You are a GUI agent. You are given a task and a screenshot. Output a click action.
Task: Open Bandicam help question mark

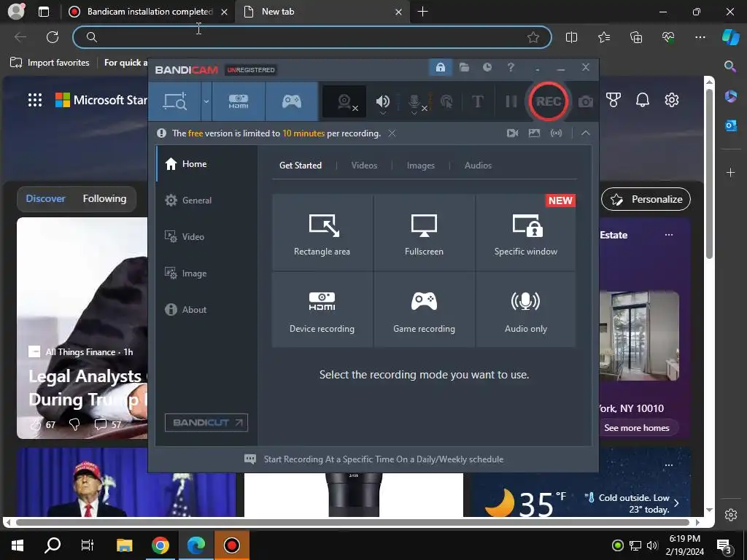[x=511, y=68]
